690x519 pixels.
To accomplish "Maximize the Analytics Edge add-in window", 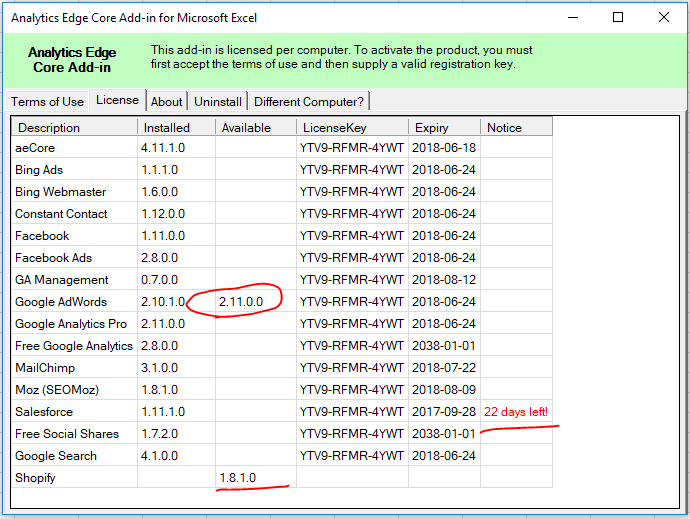I will point(618,18).
